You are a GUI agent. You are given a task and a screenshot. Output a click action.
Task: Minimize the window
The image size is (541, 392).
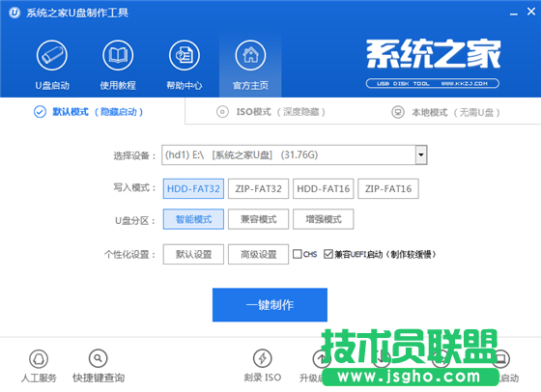point(514,14)
